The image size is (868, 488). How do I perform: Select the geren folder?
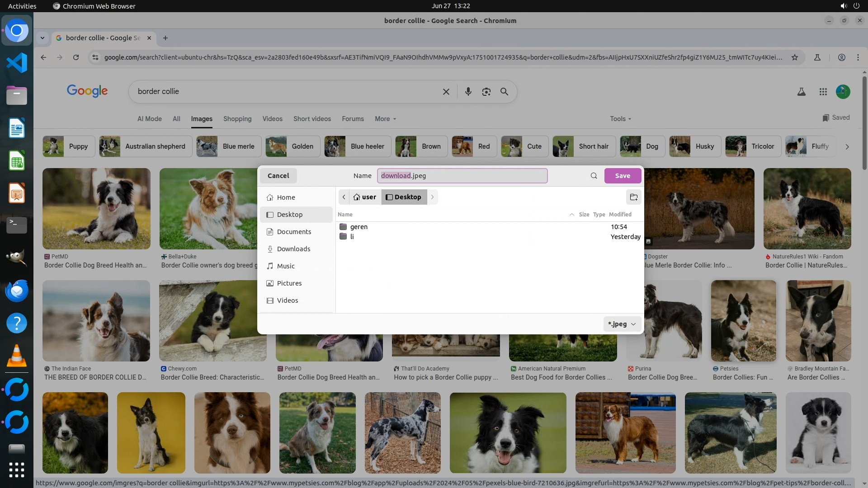pos(359,227)
